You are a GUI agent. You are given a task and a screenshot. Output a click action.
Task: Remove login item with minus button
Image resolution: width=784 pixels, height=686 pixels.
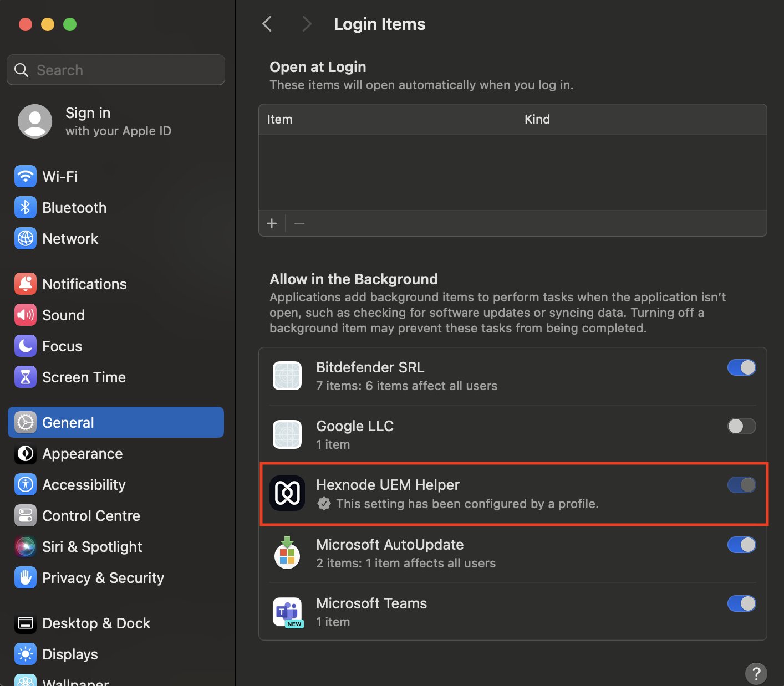click(x=299, y=223)
